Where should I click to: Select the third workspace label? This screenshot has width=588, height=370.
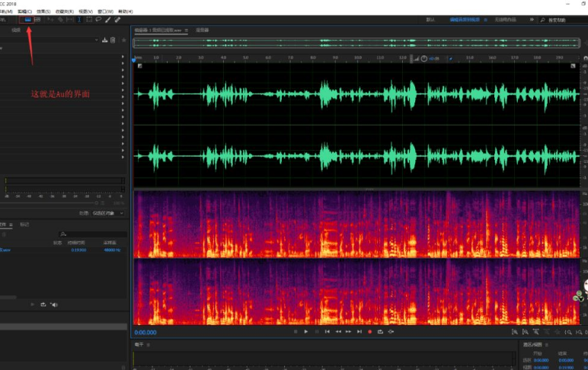coord(505,20)
